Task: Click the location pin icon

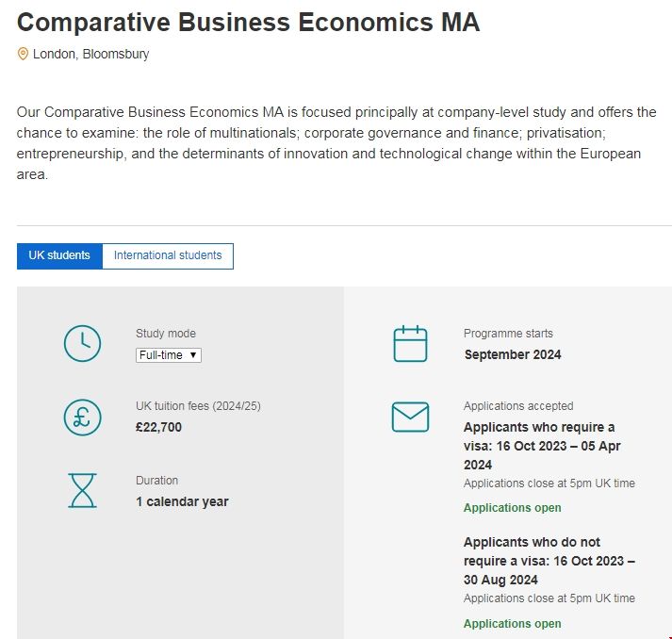Action: pyautogui.click(x=23, y=54)
